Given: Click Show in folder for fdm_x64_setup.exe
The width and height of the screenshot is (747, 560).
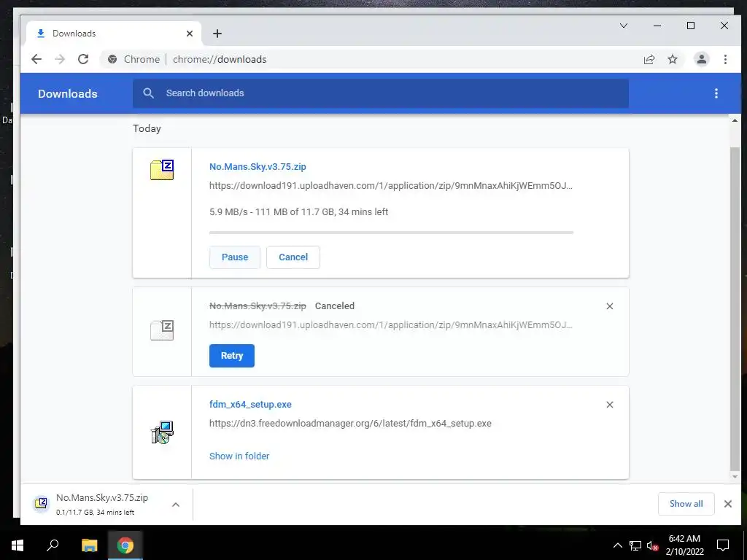Looking at the screenshot, I should click(239, 456).
